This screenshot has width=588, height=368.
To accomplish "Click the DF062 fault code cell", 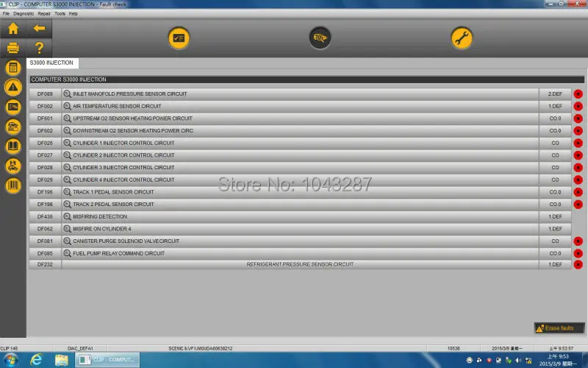I will click(45, 229).
